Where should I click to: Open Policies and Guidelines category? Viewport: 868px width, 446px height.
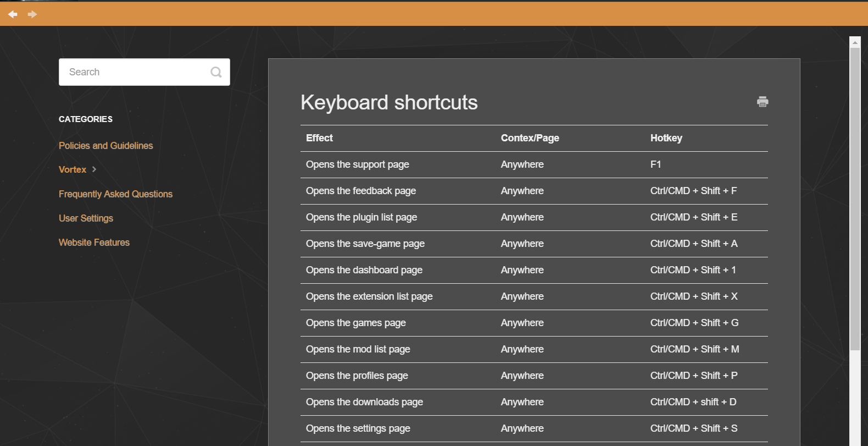pyautogui.click(x=106, y=146)
